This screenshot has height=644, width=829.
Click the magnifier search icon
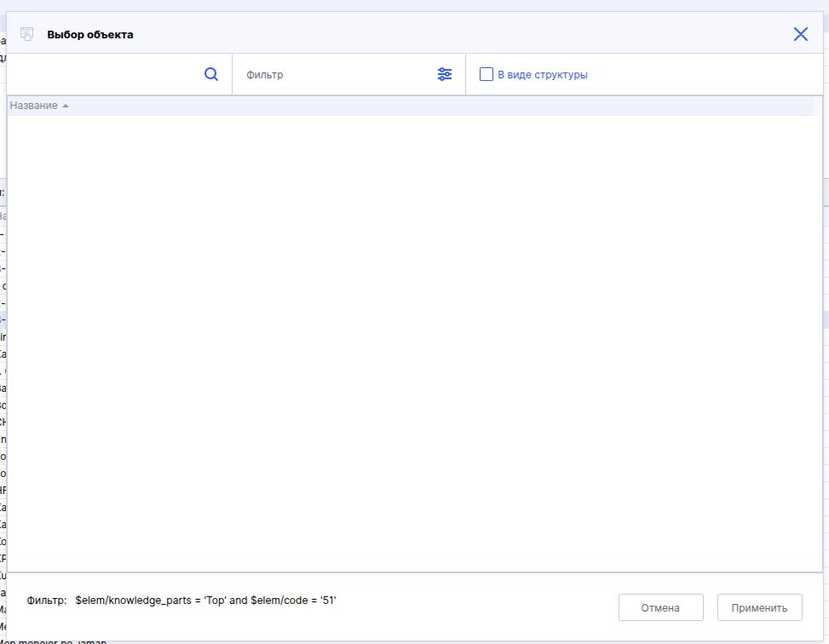pos(211,74)
